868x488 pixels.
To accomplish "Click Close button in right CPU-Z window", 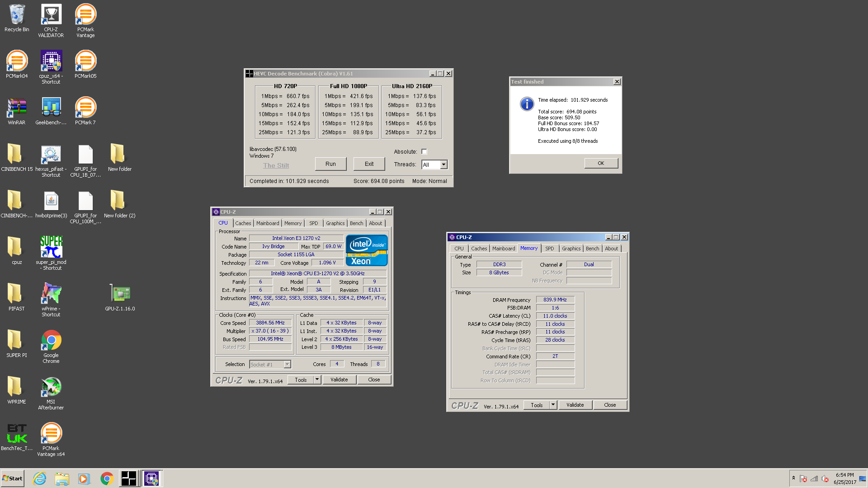I will pyautogui.click(x=610, y=405).
